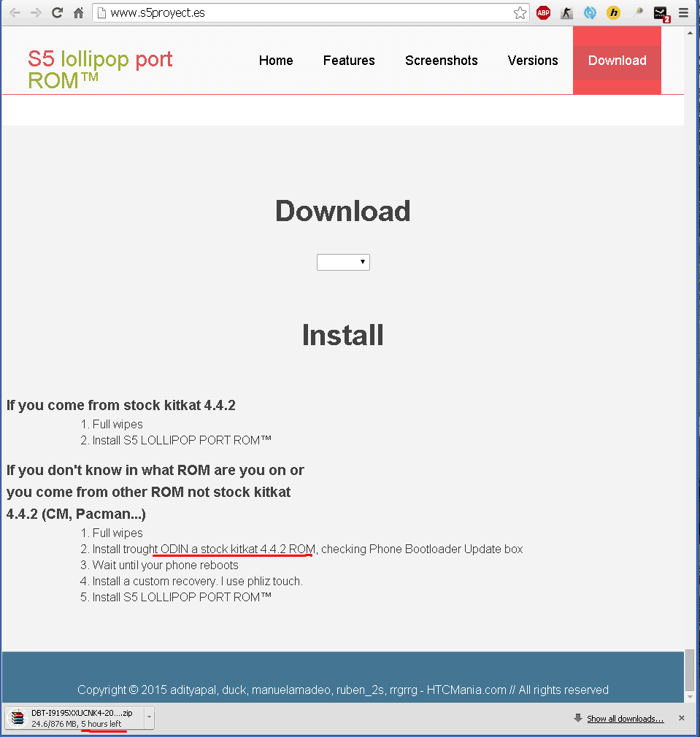Go to the Home nav item

[276, 60]
